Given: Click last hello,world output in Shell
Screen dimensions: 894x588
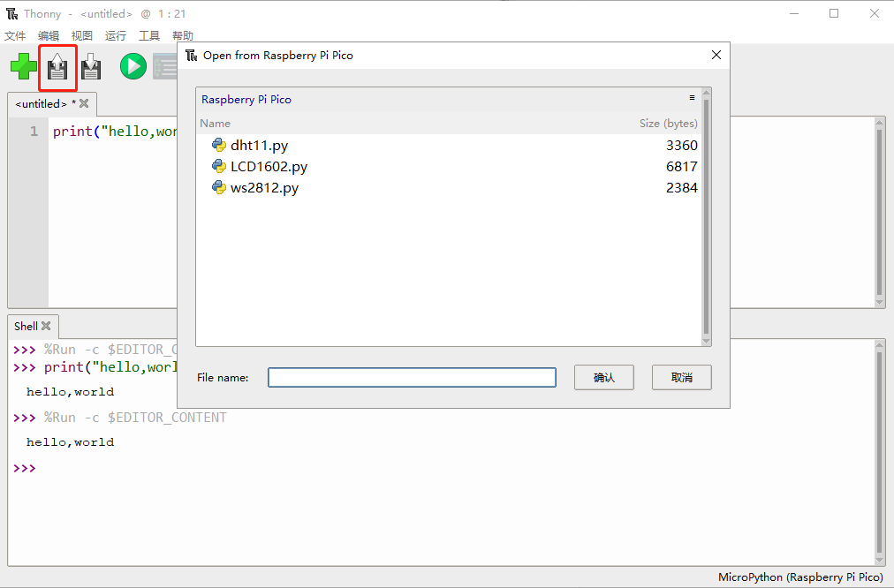Looking at the screenshot, I should [70, 442].
